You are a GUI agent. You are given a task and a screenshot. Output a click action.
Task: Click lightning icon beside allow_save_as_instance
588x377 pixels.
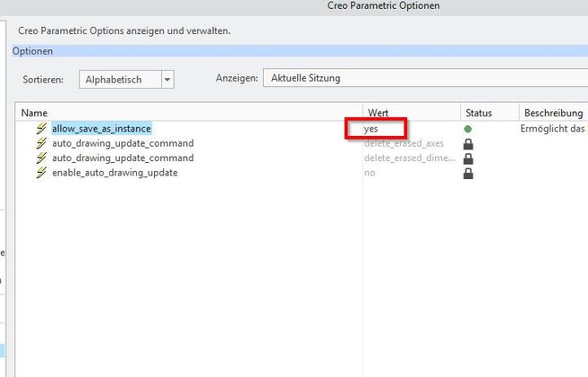point(41,128)
